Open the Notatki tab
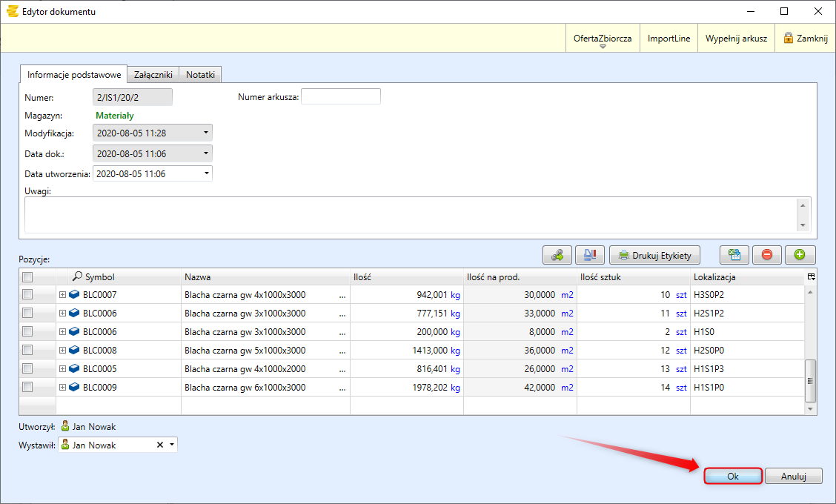 200,75
